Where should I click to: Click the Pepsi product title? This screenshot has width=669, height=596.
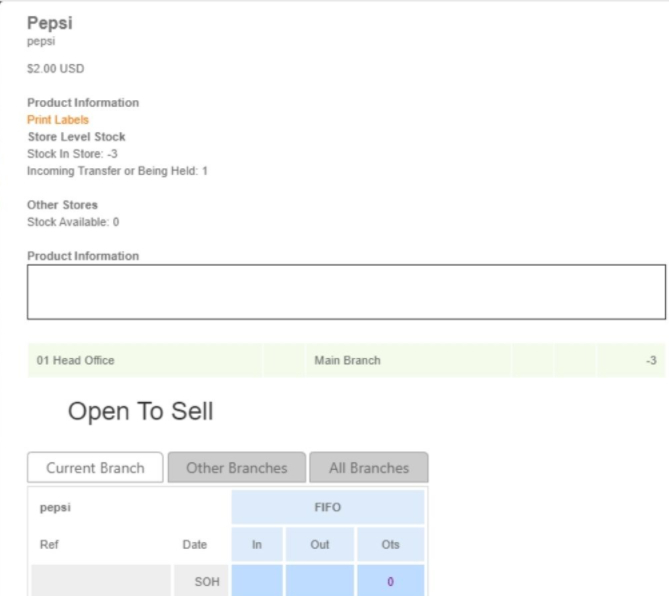coord(49,24)
